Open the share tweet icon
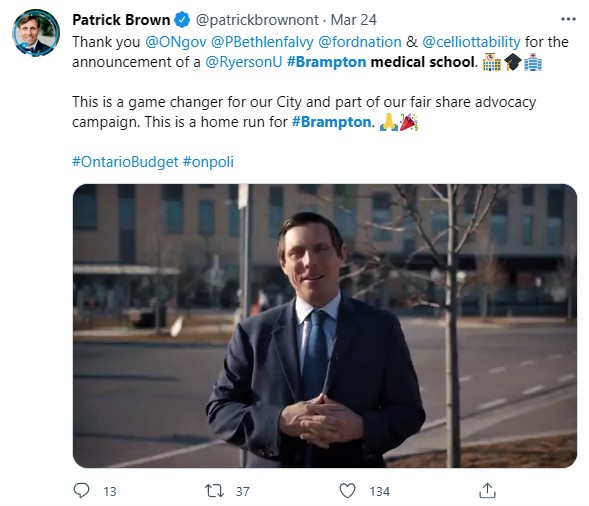589x506 pixels. [487, 491]
